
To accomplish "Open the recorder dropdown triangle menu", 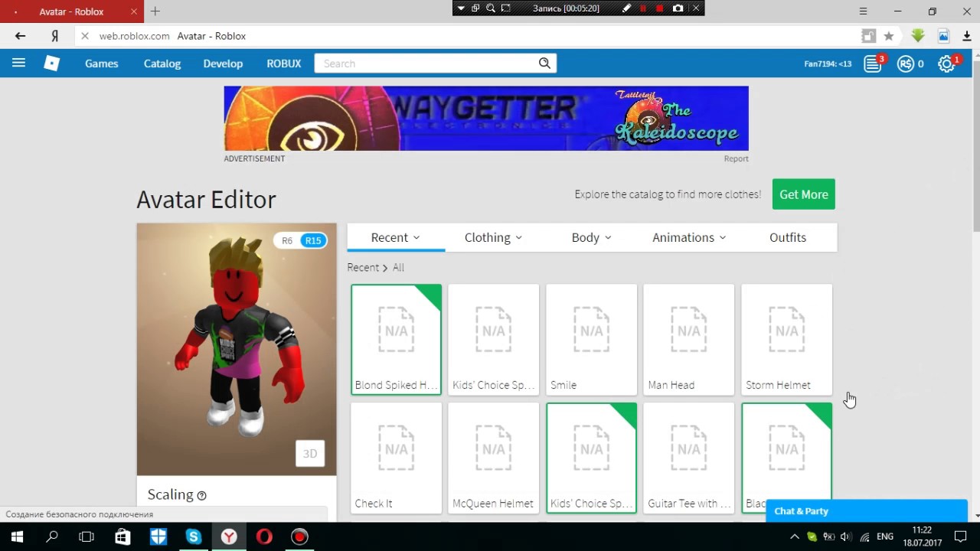I will click(x=460, y=8).
